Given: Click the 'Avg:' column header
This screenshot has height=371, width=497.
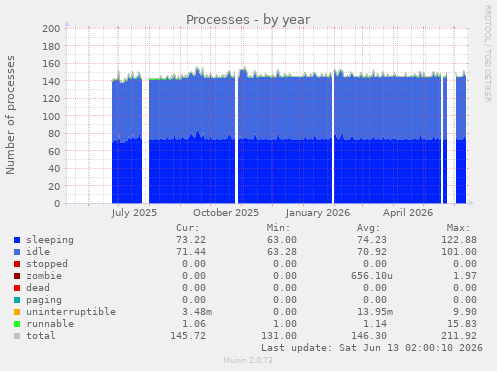Looking at the screenshot, I should pyautogui.click(x=369, y=228).
